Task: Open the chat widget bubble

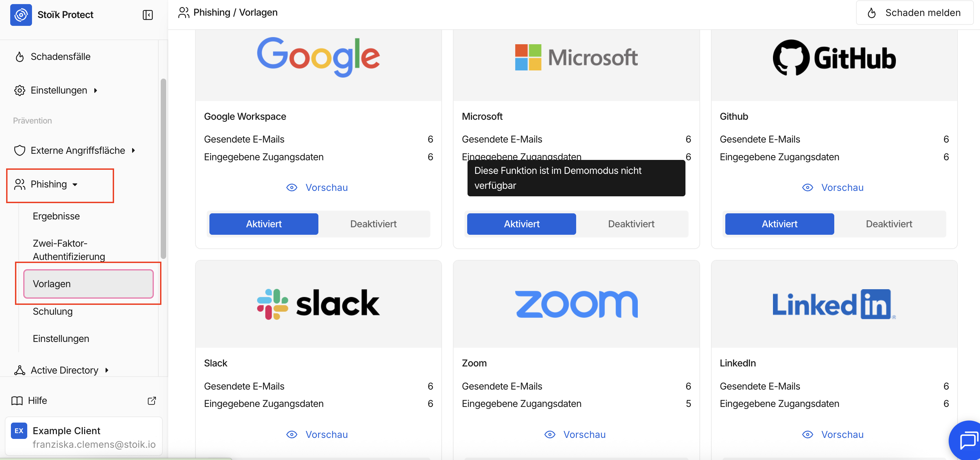Action: 967,440
